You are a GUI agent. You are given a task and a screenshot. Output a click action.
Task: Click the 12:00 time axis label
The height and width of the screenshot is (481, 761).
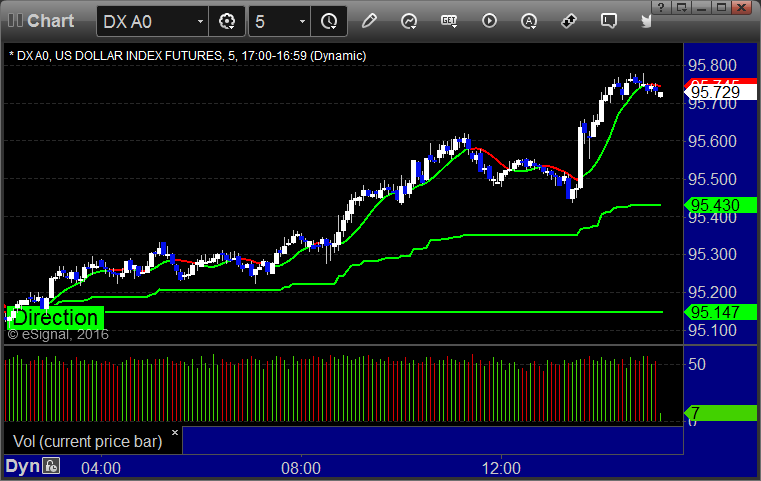pyautogui.click(x=501, y=468)
